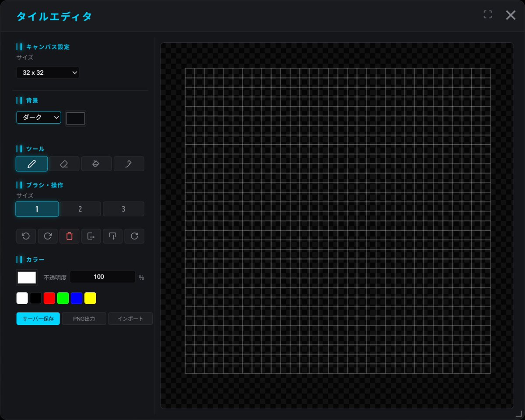Pick the yellow palette color
525x420 pixels.
point(90,298)
